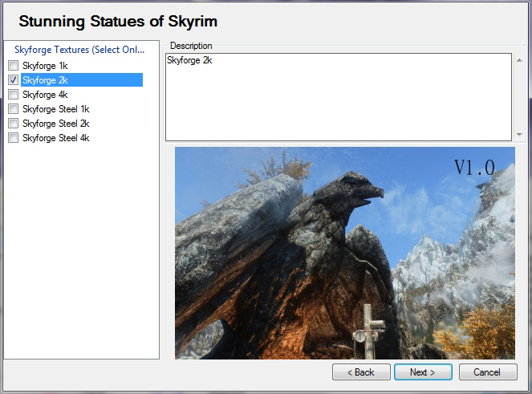
Task: Select the 'Skyforge 1k' label text
Action: [45, 65]
